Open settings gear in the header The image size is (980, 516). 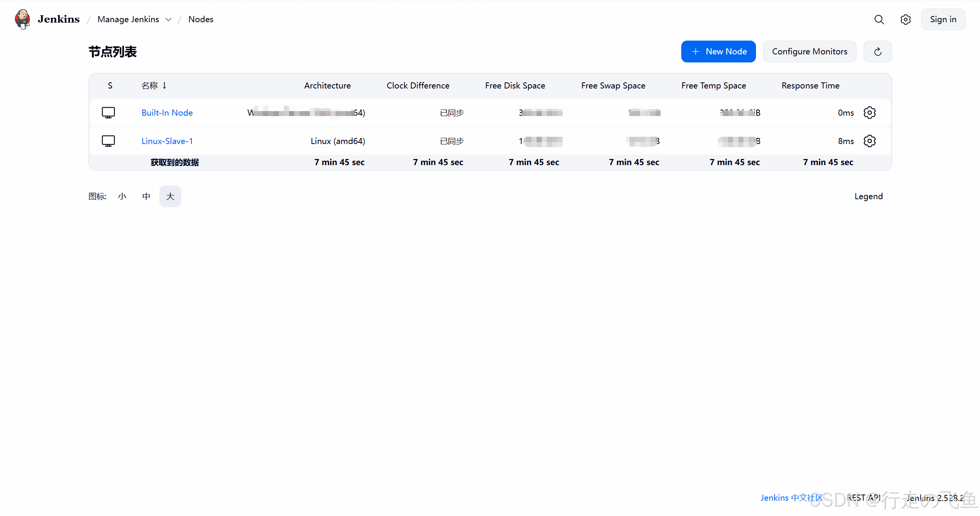[x=905, y=20]
